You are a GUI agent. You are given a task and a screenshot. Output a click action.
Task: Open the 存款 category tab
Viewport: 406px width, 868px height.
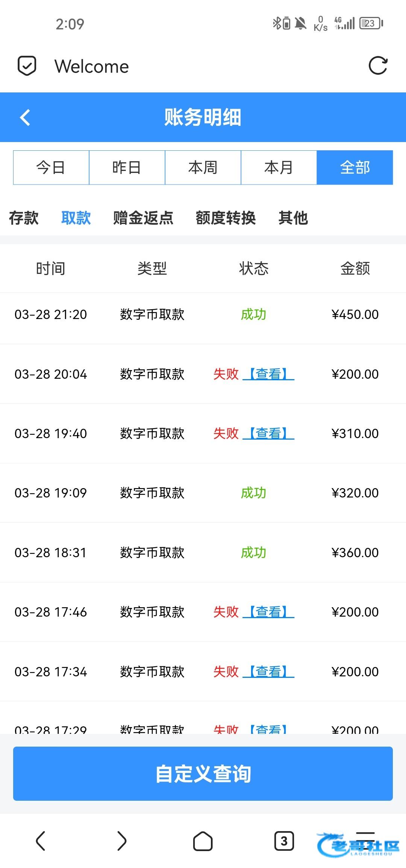click(24, 218)
